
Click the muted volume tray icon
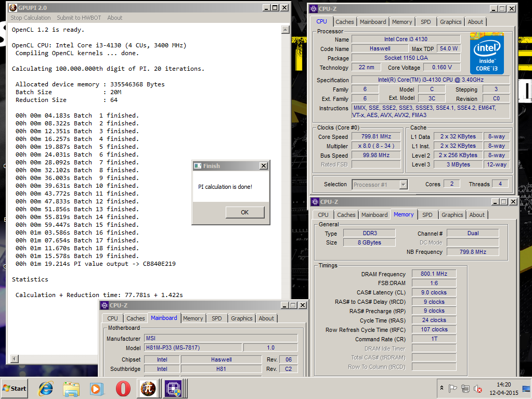(478, 389)
